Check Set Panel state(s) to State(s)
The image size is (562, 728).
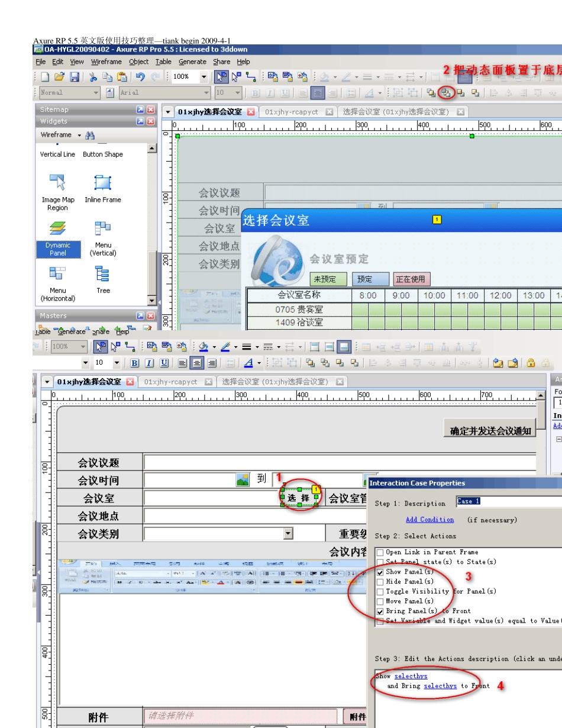click(380, 562)
